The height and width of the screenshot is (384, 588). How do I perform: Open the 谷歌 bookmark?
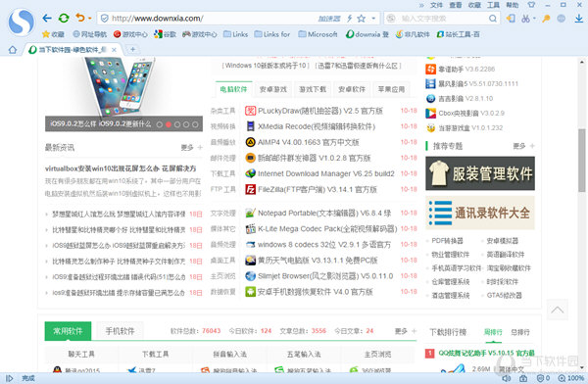pyautogui.click(x=165, y=34)
